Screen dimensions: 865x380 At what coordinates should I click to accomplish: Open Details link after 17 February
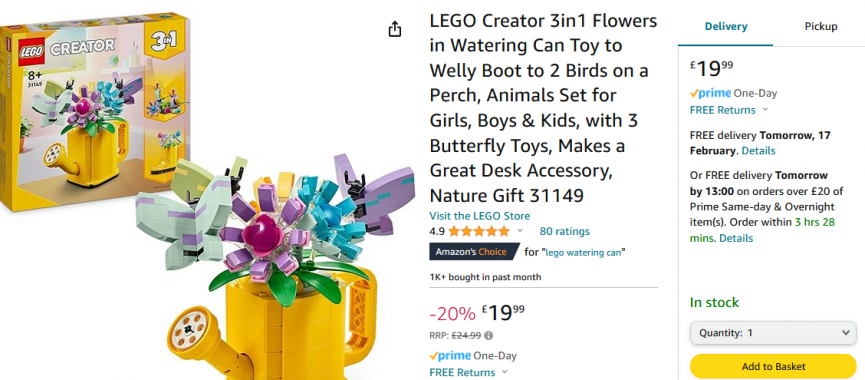(759, 151)
